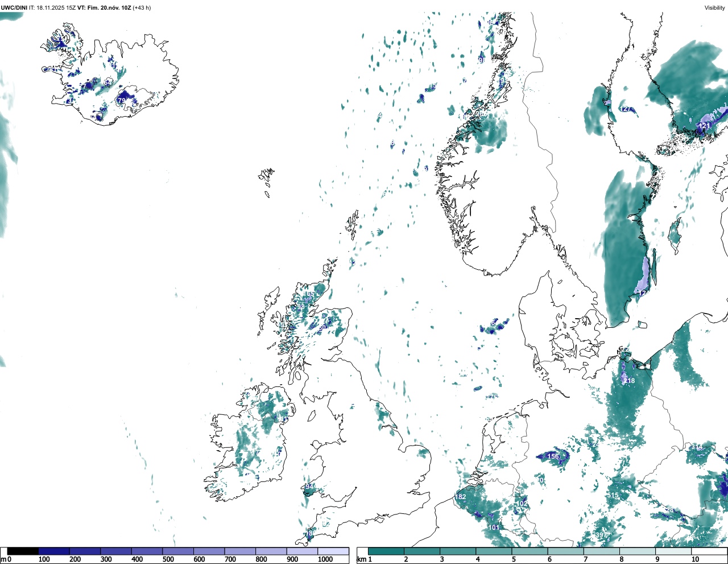Image resolution: width=728 pixels, height=564 pixels.
Task: Click the '515' visibility value on the map
Action: pos(613,496)
